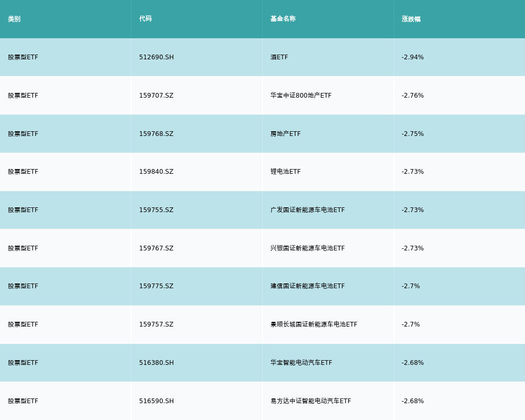Click 兴银国证新能源车电池ETF name
Screen dimensions: 525x420
[x=307, y=248]
